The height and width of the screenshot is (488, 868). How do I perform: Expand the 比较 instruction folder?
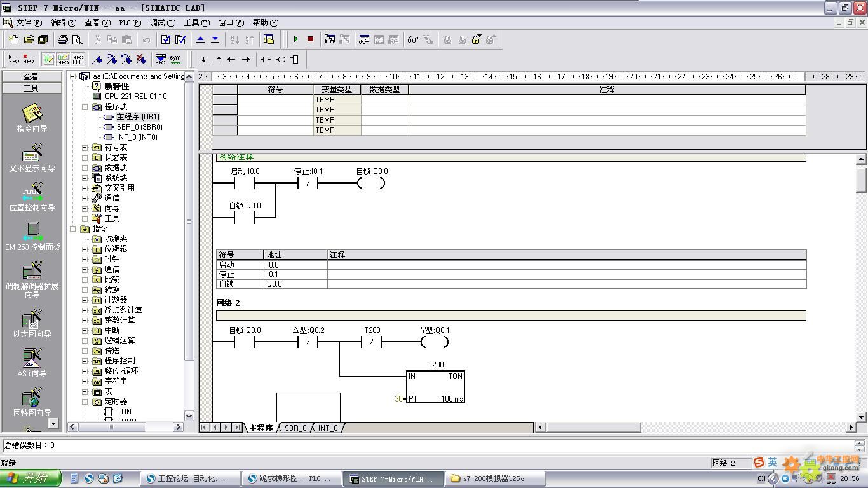85,280
